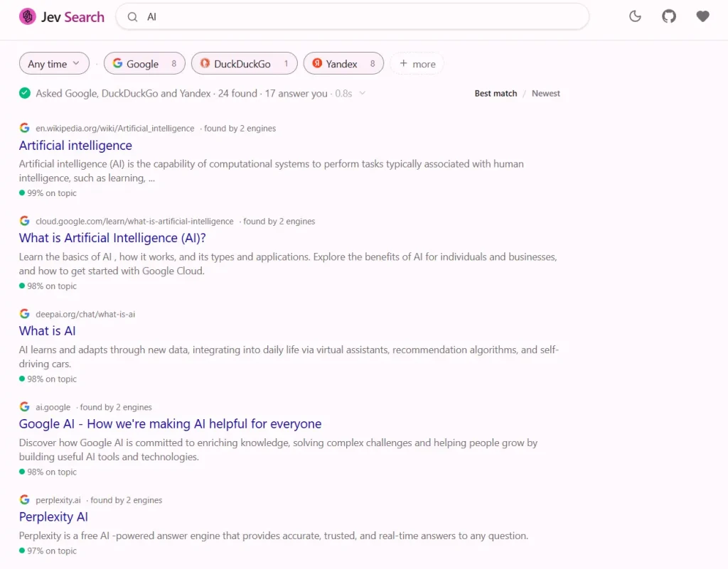
Task: Click the Yandex logo in chip
Action: pos(317,63)
